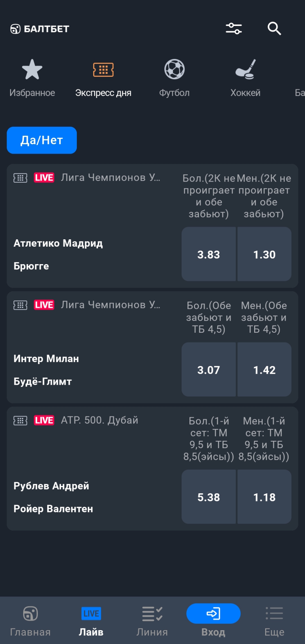Click express ticket icon on ATP Дубай card
The height and width of the screenshot is (644, 305).
20,421
